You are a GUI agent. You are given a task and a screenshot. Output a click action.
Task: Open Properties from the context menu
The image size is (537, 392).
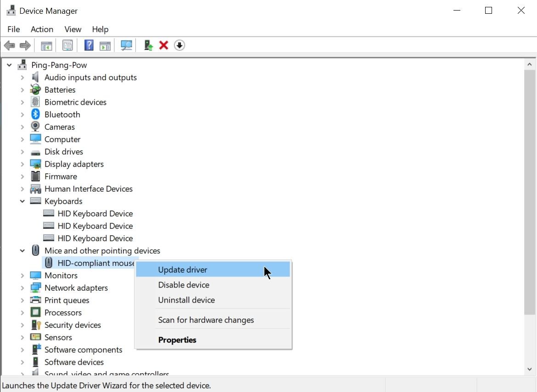[x=177, y=340]
